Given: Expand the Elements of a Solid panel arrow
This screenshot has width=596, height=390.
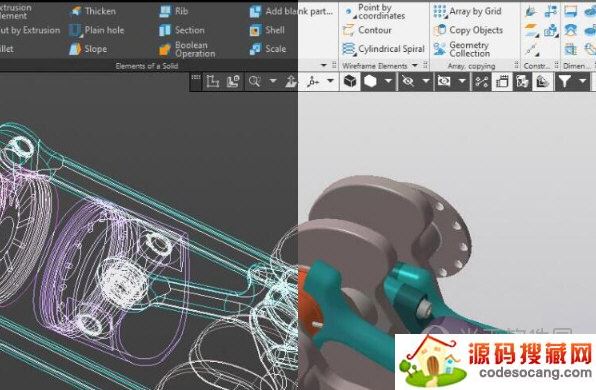Looking at the screenshot, I should 323,66.
